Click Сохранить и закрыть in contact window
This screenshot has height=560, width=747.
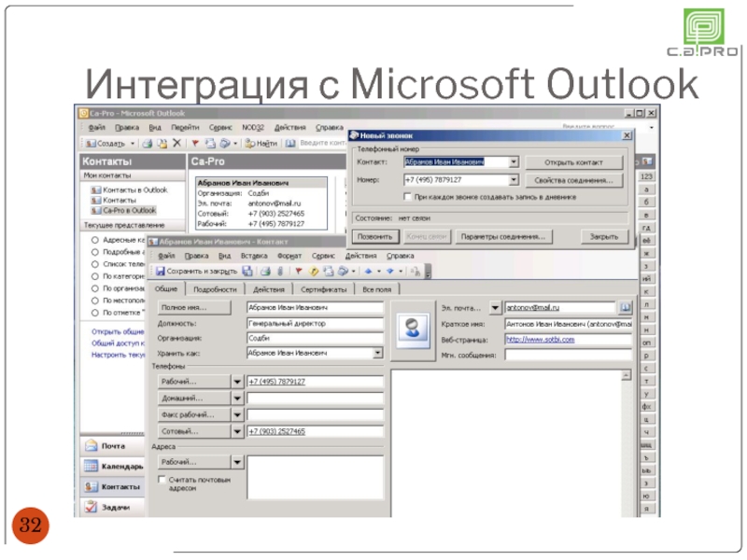196,271
